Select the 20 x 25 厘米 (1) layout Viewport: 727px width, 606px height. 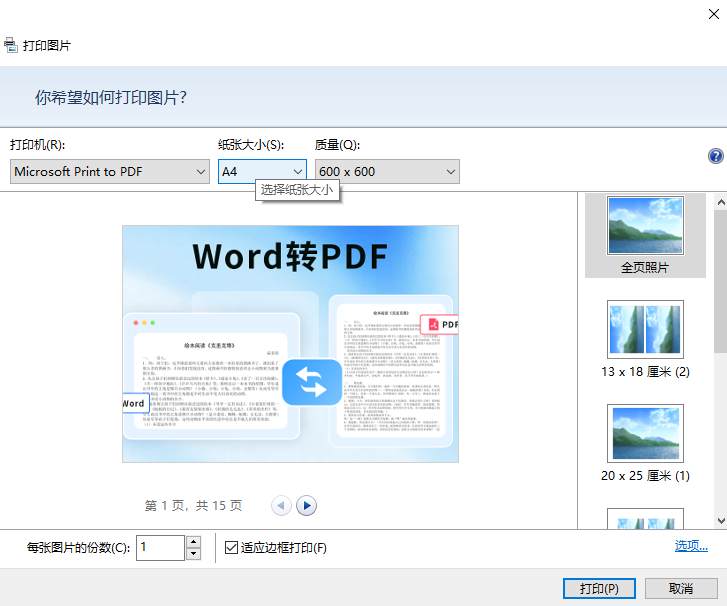coord(645,443)
